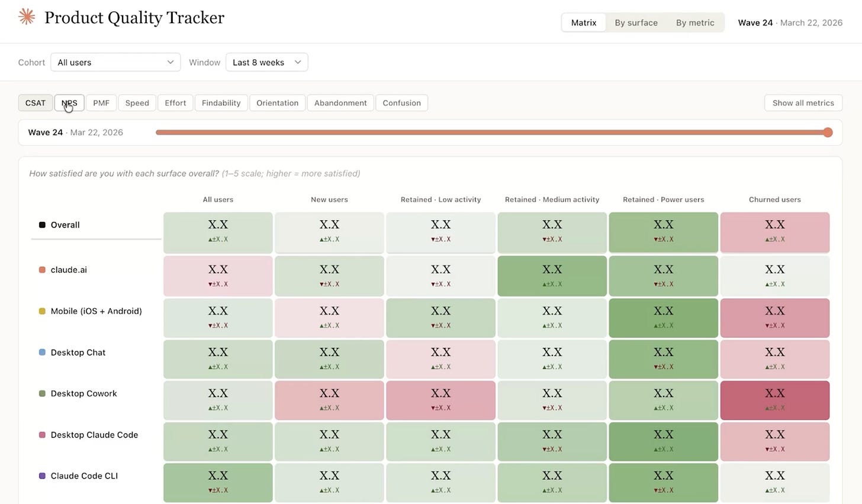This screenshot has width=862, height=504.
Task: Click the Churned users column header
Action: [775, 199]
